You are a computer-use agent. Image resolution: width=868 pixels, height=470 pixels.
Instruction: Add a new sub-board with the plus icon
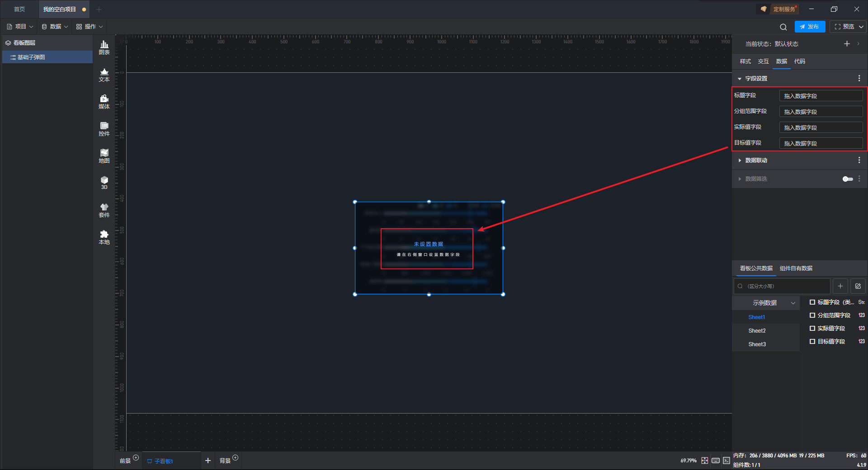[208, 461]
